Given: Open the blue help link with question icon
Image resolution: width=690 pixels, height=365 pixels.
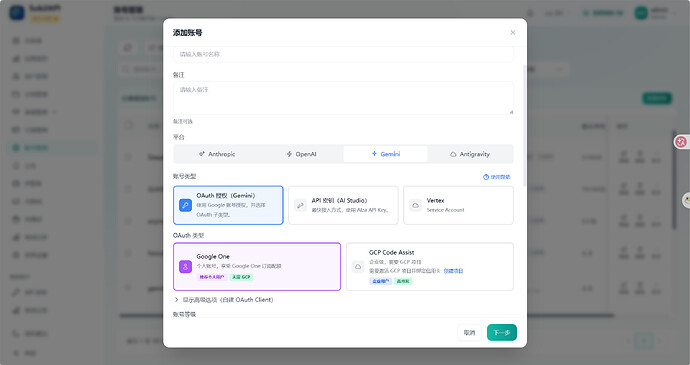Looking at the screenshot, I should tap(496, 177).
